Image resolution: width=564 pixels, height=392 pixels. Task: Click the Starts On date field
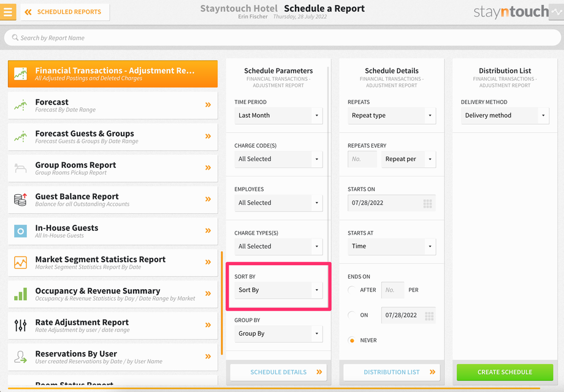(x=392, y=203)
